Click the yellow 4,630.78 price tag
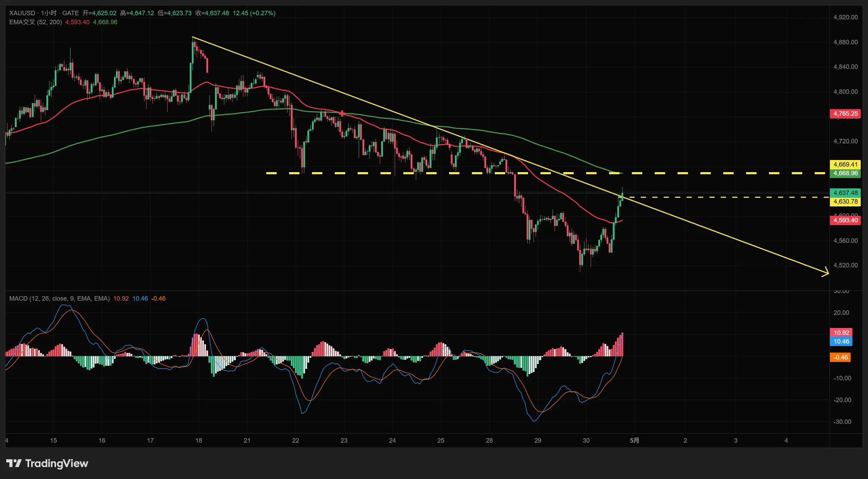Screen dimensions: 868x479 845,202
